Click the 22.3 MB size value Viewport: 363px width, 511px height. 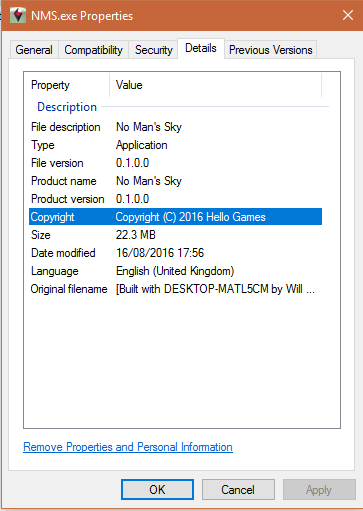pyautogui.click(x=136, y=235)
